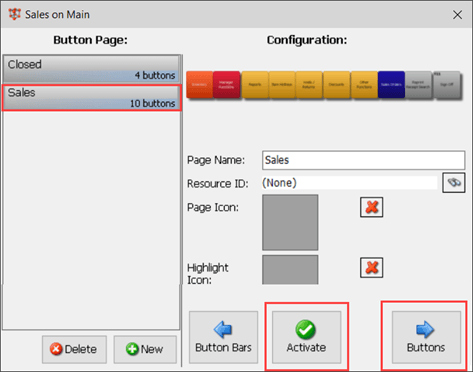Click the blue Sales Orders preview button
Screen dimensions: 473x372
pyautogui.click(x=391, y=85)
